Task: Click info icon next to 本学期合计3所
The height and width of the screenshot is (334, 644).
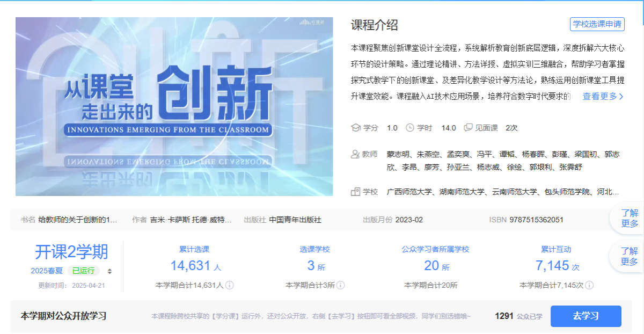Action: (x=340, y=285)
